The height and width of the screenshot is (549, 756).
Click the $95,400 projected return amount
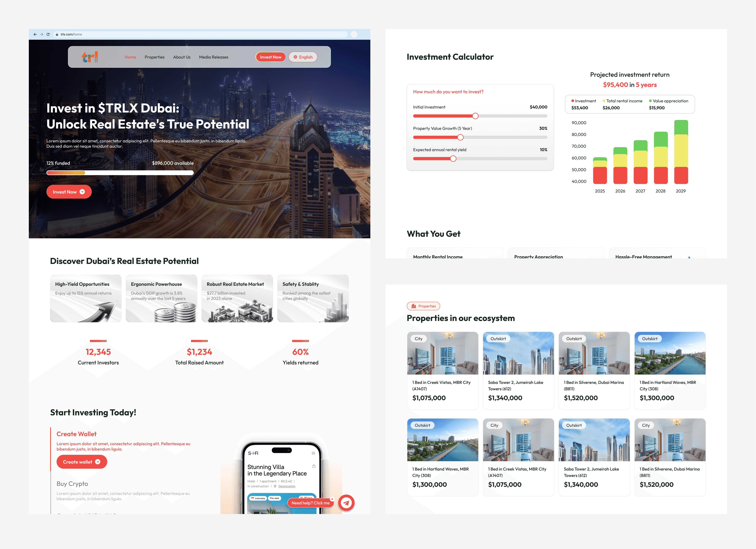pyautogui.click(x=615, y=85)
